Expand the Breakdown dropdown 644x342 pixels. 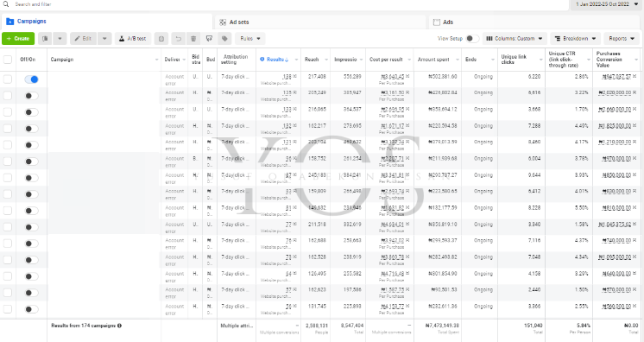click(x=576, y=39)
